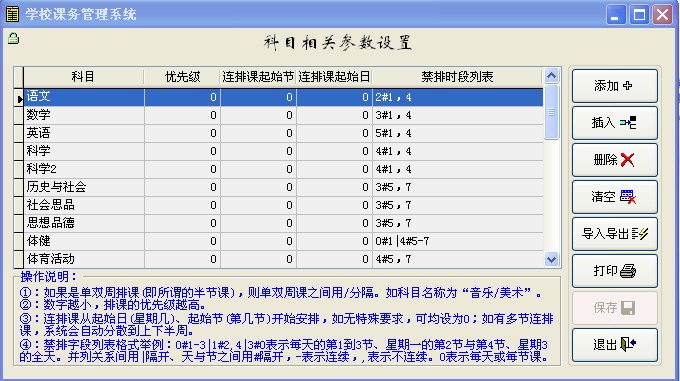Click the 清空 (clear) button
This screenshot has height=381, width=680.
pyautogui.click(x=615, y=197)
